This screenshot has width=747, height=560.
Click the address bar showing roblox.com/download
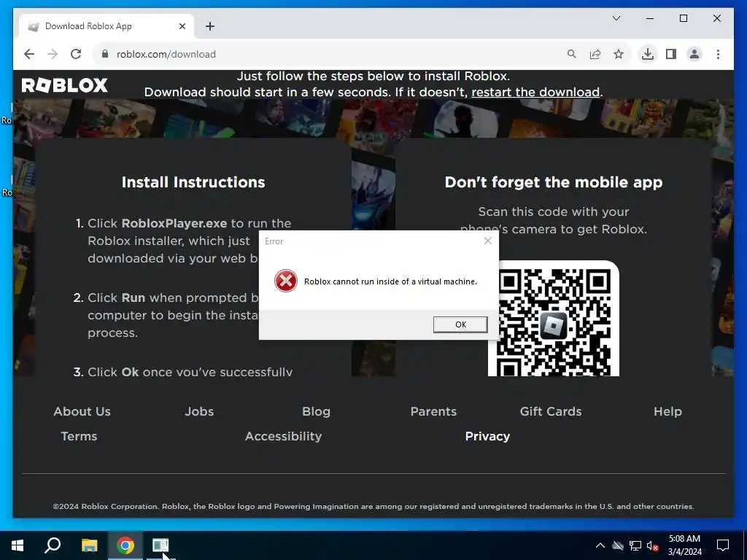coord(333,54)
